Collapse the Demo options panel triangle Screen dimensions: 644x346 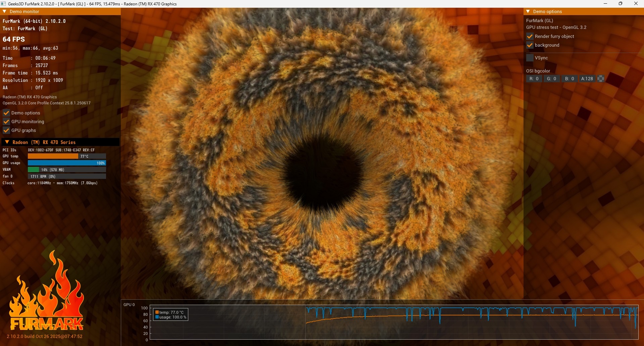click(x=528, y=11)
